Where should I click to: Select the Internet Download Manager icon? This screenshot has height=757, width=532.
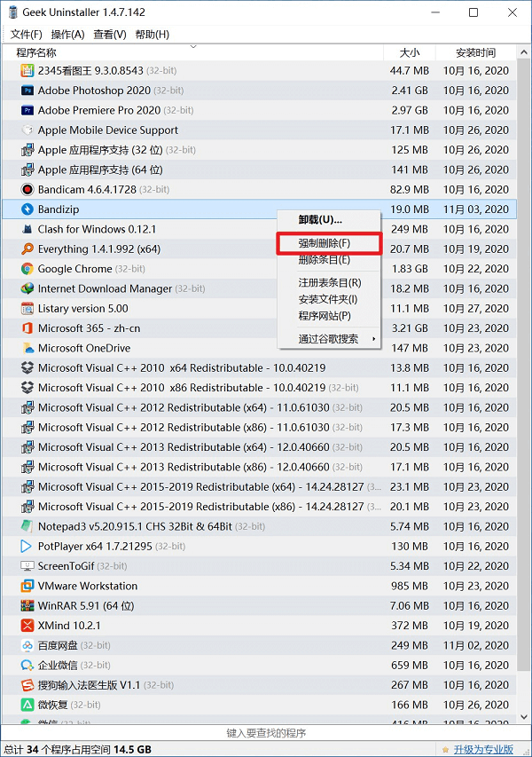point(27,288)
